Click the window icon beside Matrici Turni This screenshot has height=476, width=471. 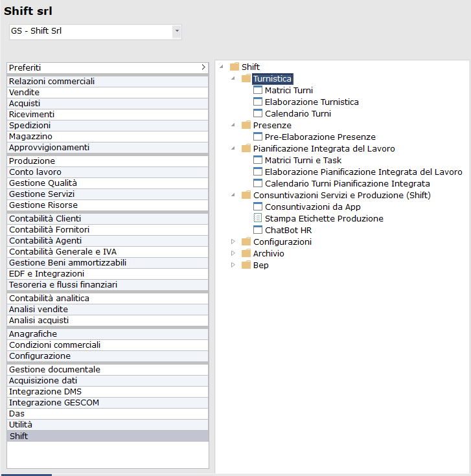258,91
